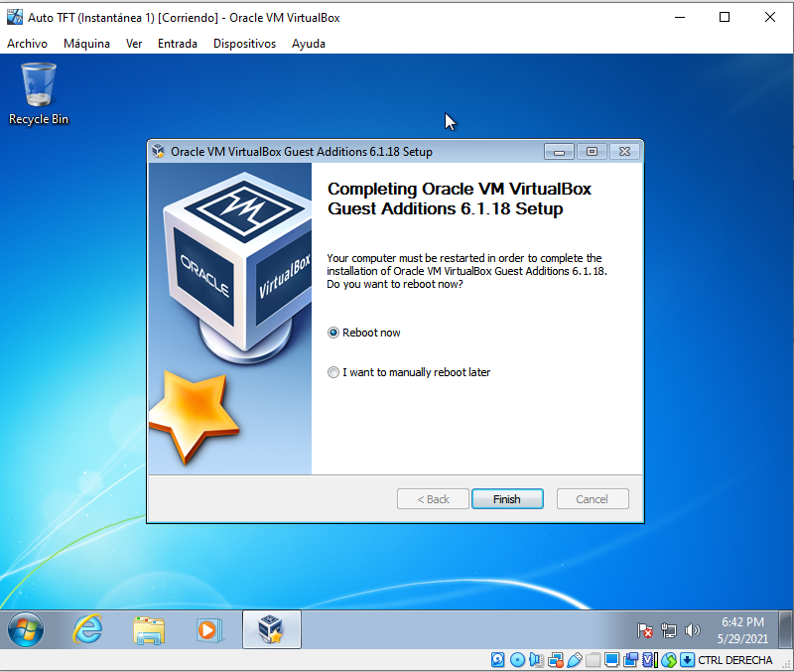Open the Recycle Bin desktop icon
The height and width of the screenshot is (672, 794).
[x=39, y=93]
